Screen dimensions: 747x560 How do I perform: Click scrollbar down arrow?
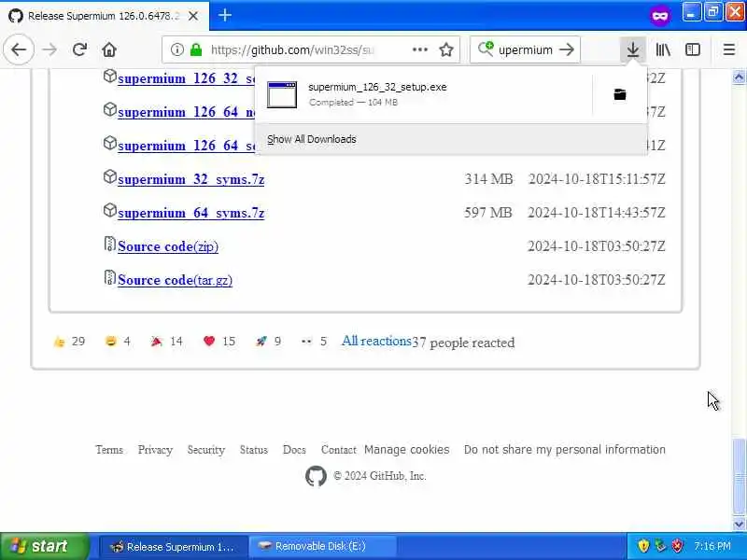739,524
